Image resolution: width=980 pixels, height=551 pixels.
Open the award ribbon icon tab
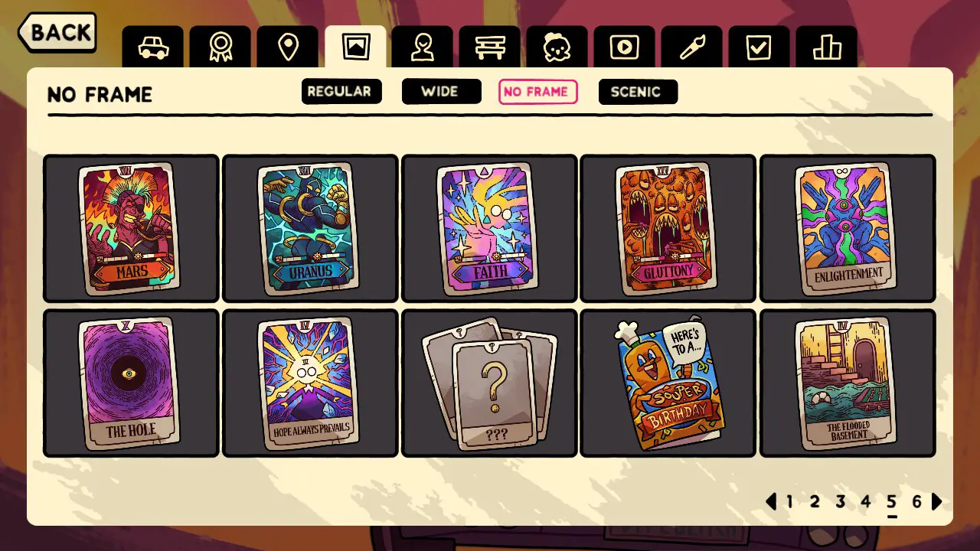coord(220,47)
